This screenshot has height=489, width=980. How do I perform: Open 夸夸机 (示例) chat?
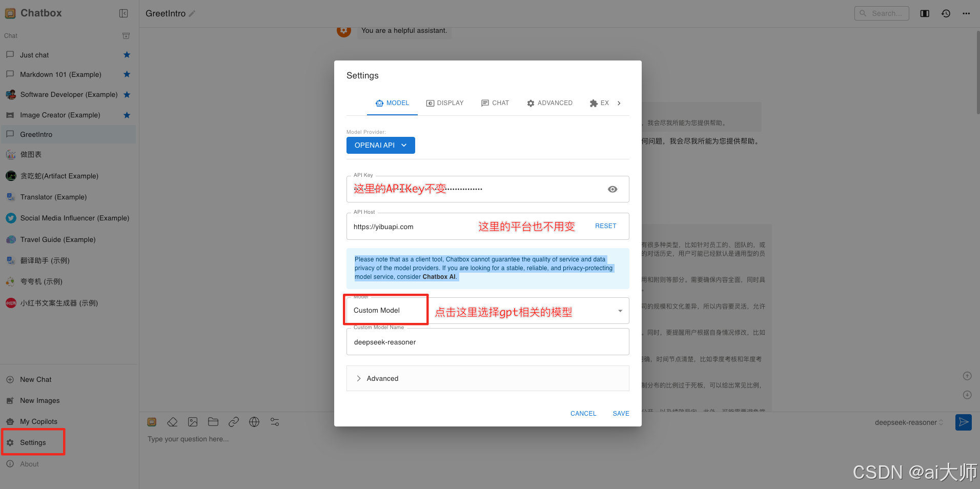click(x=68, y=281)
